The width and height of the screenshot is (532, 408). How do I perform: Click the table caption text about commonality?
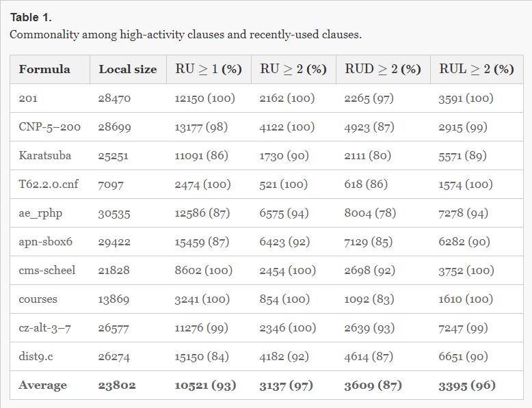tap(185, 34)
